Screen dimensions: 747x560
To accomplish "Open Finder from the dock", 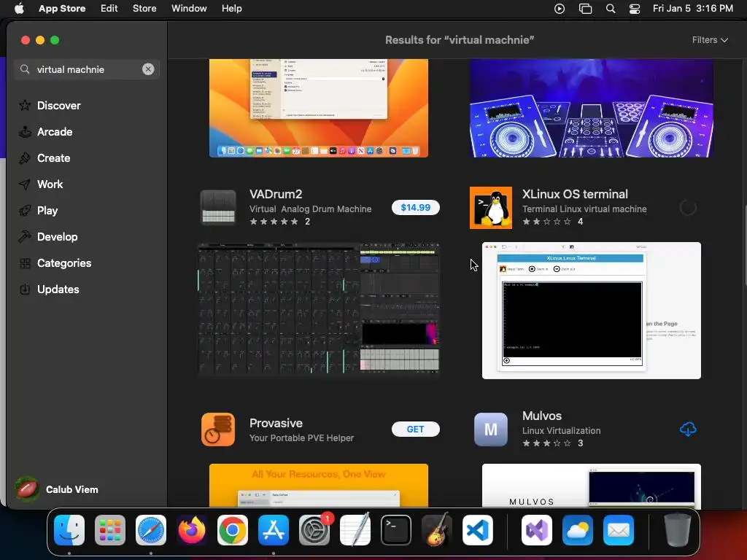I will (x=69, y=530).
